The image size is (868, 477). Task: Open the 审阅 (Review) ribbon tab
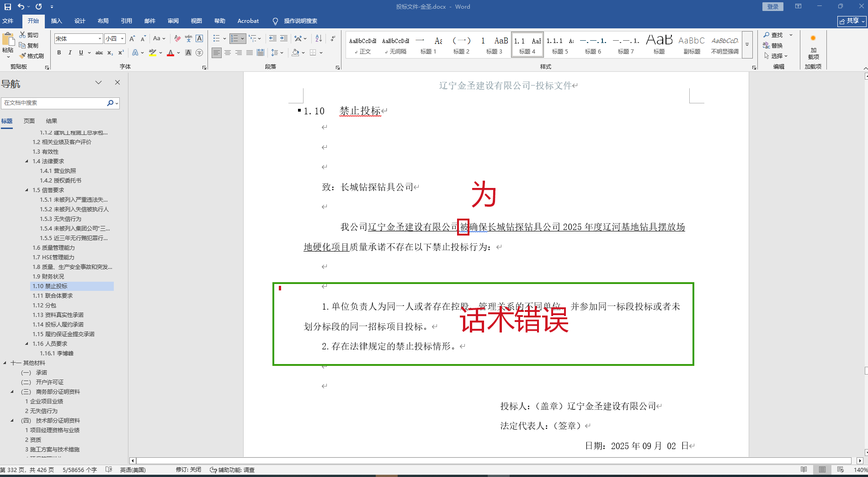173,21
